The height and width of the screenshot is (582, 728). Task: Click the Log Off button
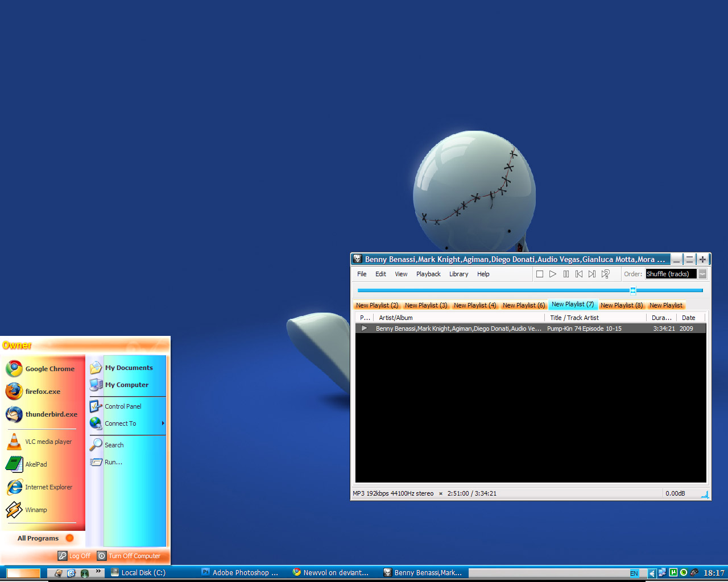click(75, 556)
